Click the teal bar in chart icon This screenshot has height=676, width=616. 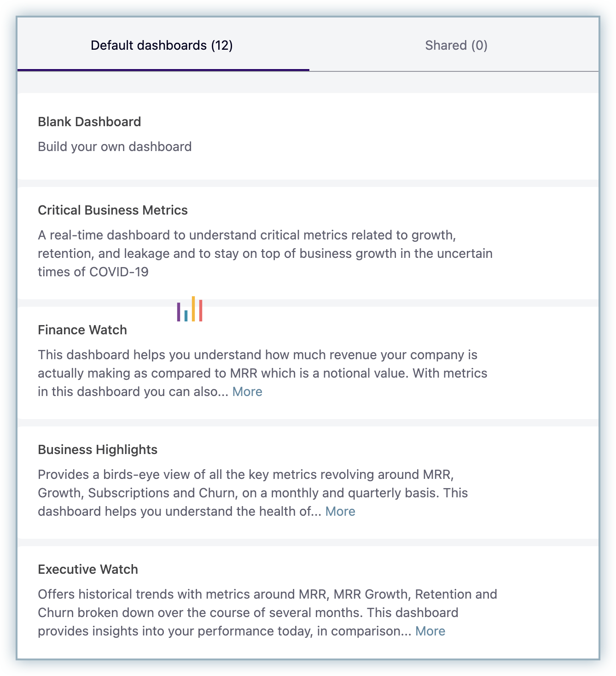tap(186, 315)
